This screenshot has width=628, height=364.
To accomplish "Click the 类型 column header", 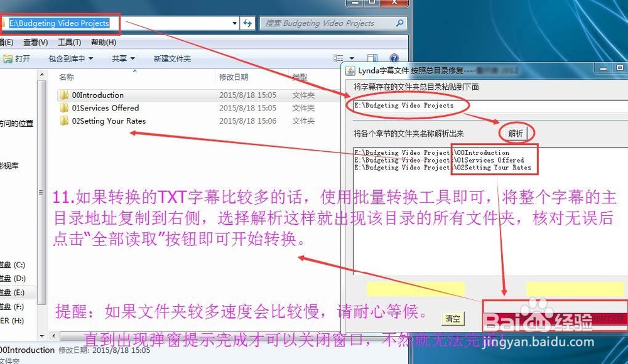I will coord(300,77).
